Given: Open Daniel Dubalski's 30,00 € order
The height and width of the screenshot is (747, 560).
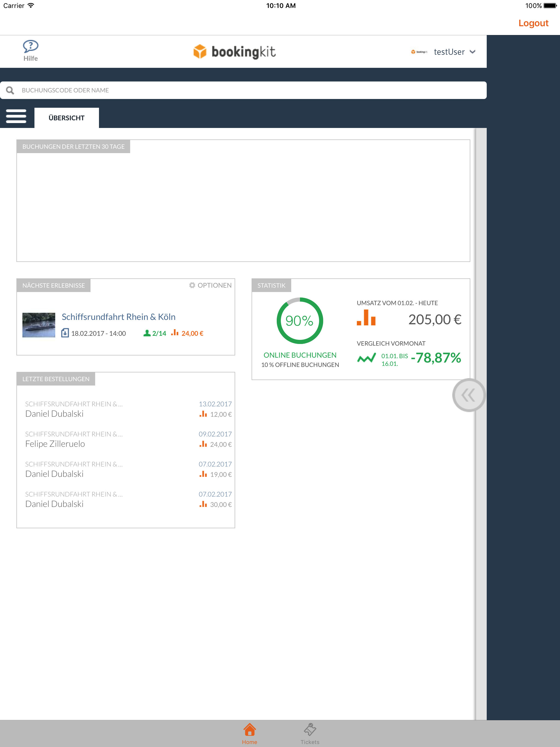Looking at the screenshot, I should click(128, 499).
